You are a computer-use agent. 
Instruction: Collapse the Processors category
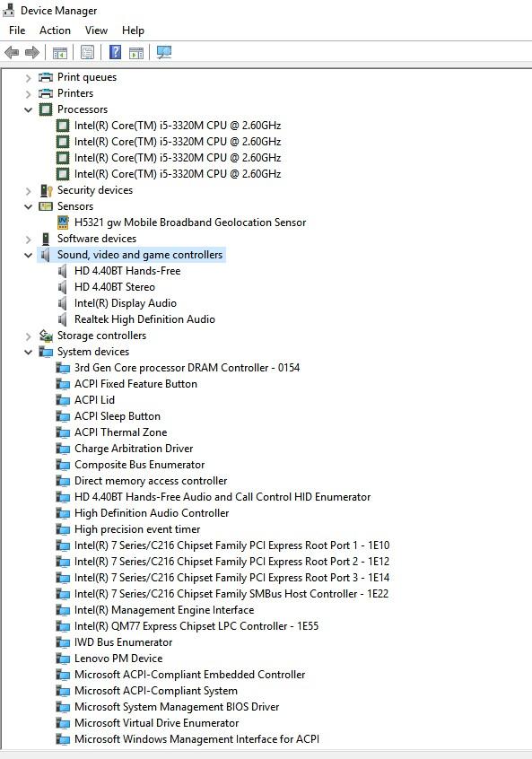click(28, 109)
